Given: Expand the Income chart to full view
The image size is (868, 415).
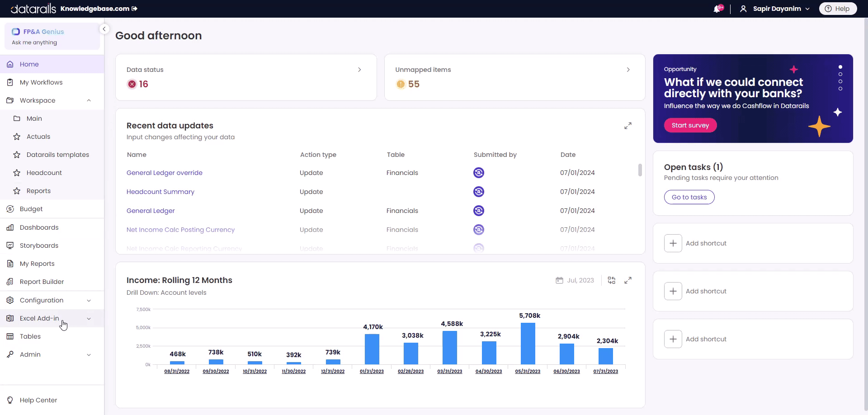Looking at the screenshot, I should [x=628, y=280].
